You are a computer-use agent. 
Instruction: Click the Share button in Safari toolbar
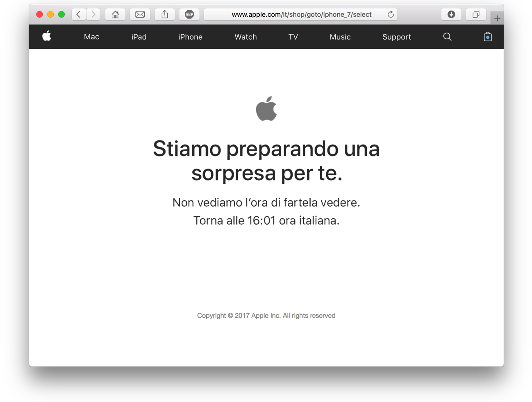(x=164, y=14)
